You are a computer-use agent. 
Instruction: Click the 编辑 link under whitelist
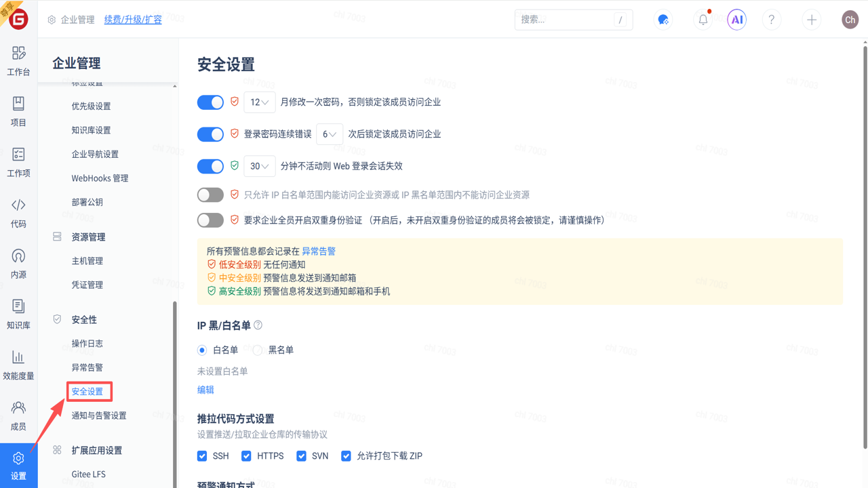[205, 390]
